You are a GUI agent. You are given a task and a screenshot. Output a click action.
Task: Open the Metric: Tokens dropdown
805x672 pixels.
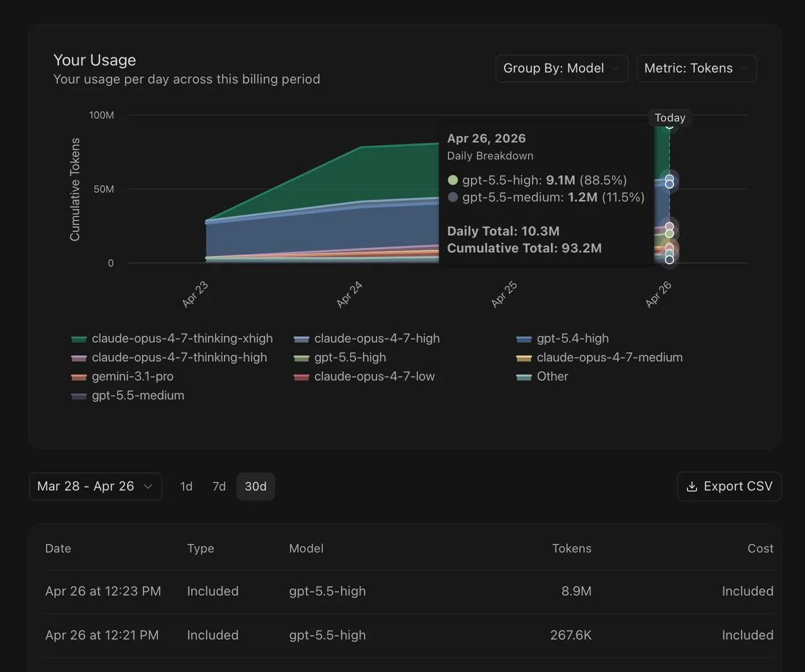coord(696,69)
